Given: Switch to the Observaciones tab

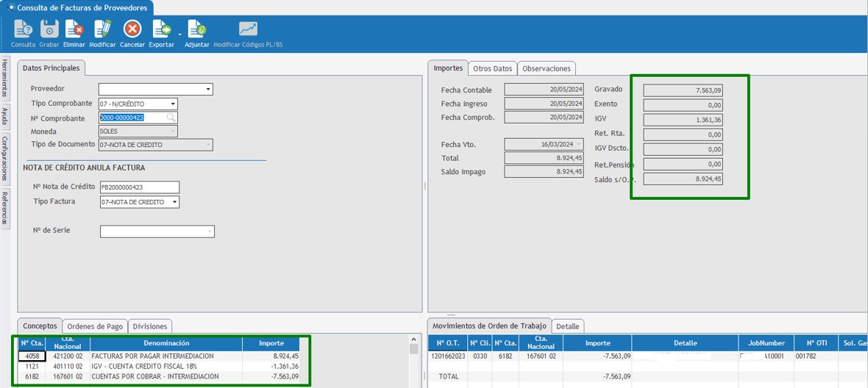Looking at the screenshot, I should 547,68.
